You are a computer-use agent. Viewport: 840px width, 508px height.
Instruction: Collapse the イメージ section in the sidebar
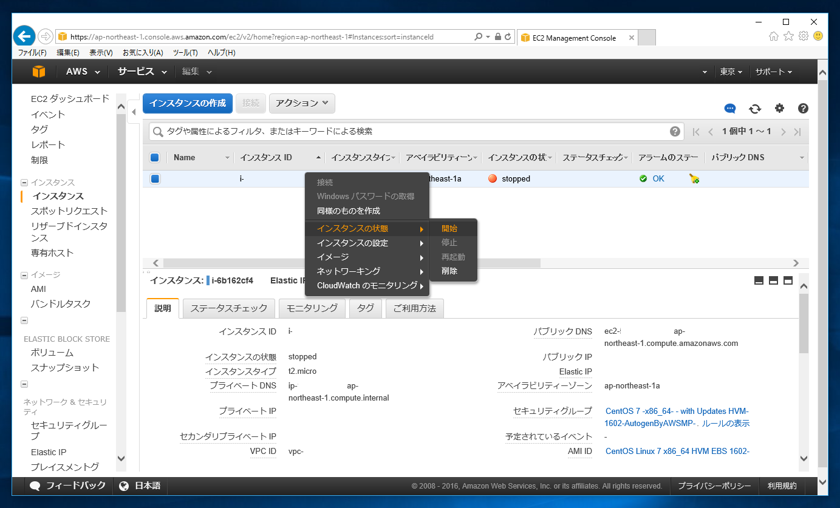[x=24, y=275]
